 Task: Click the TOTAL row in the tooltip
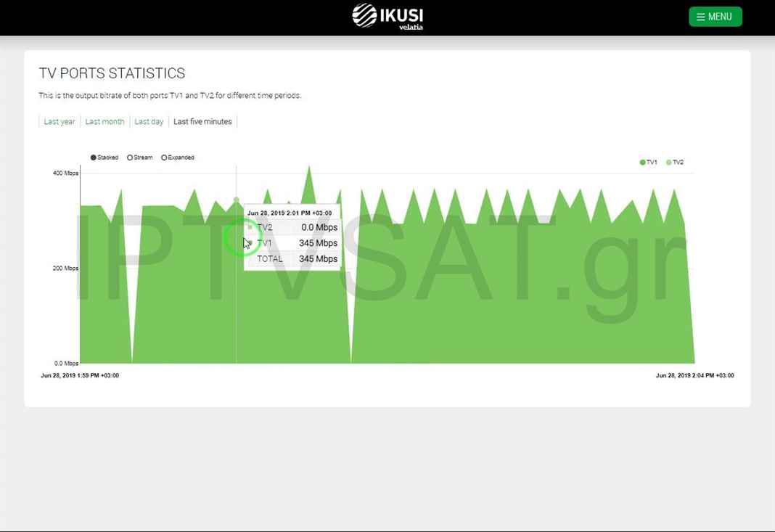(298, 259)
